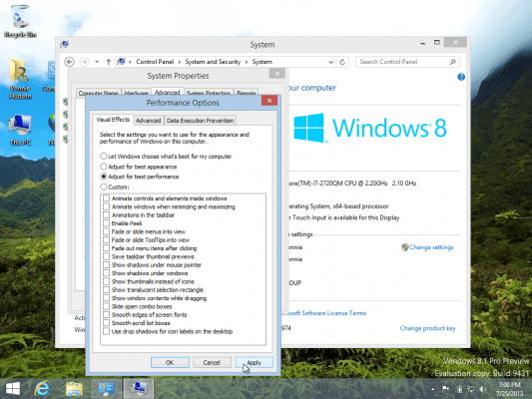532x399 pixels.
Task: Open File Explorer from the taskbar
Action: pyautogui.click(x=74, y=388)
